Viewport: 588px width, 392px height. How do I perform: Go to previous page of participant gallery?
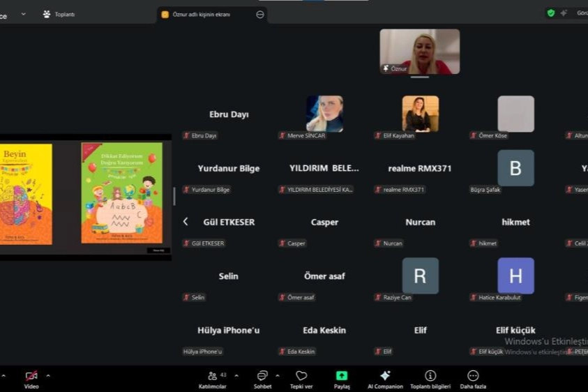pyautogui.click(x=186, y=222)
